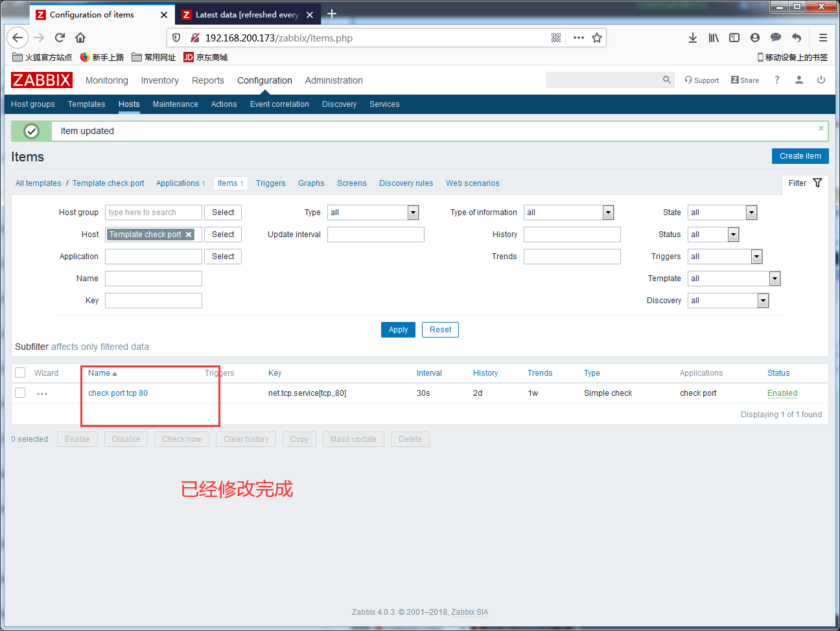Toggle the Filter funnel icon
This screenshot has width=840, height=631.
817,183
